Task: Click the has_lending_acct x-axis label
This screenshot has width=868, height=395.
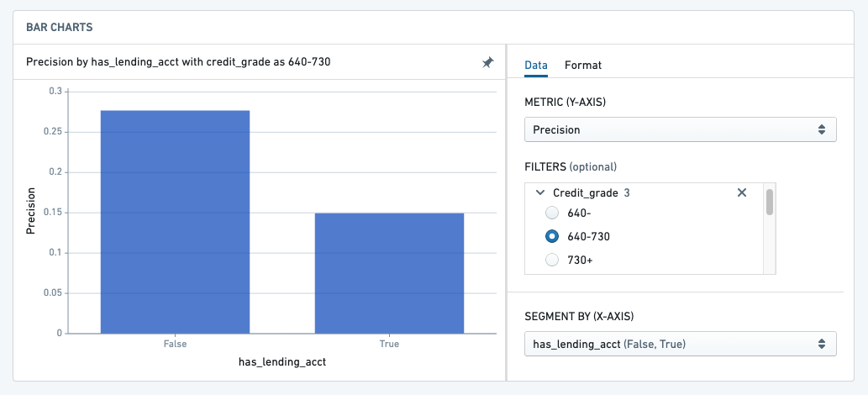Action: [x=282, y=362]
